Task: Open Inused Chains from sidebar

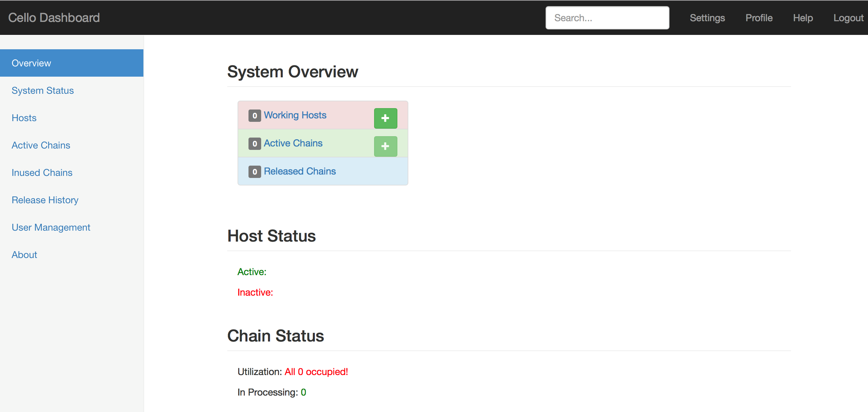Action: 42,173
